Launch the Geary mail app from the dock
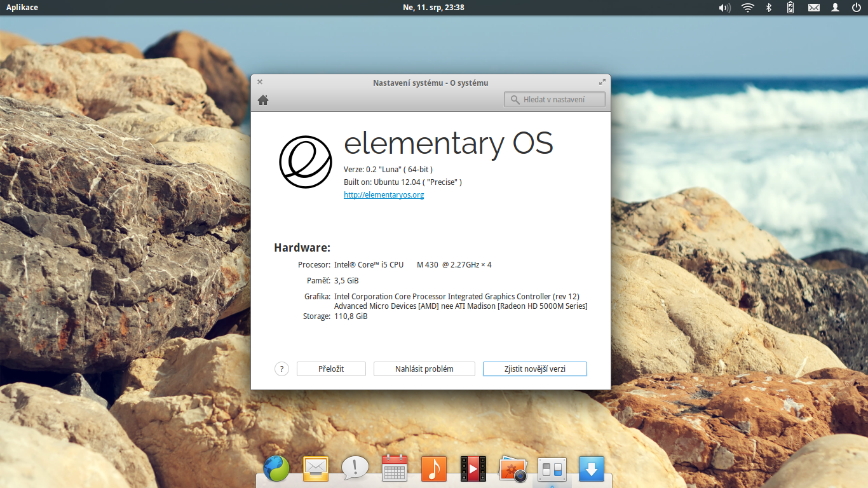Screen dimensions: 868x488 (315, 468)
